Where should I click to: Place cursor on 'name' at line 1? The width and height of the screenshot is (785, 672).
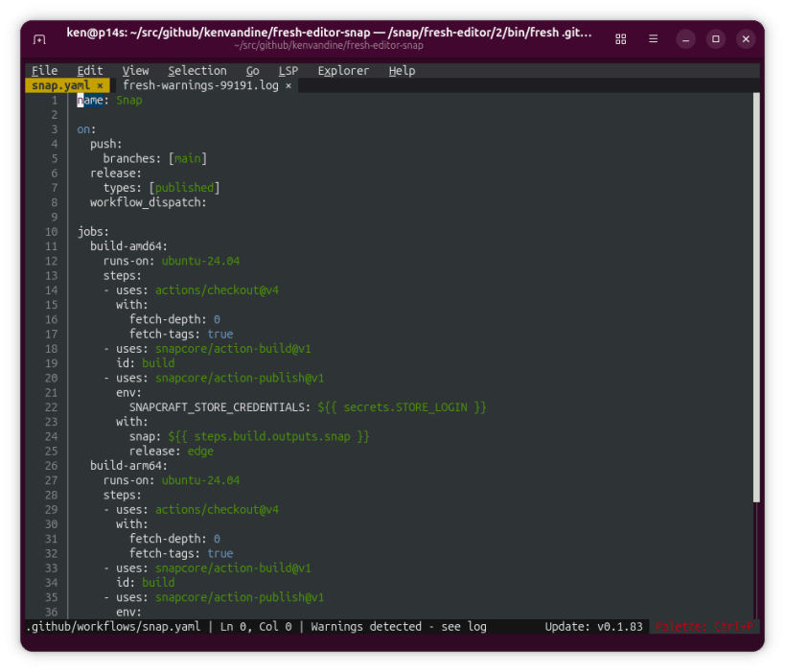[x=90, y=100]
